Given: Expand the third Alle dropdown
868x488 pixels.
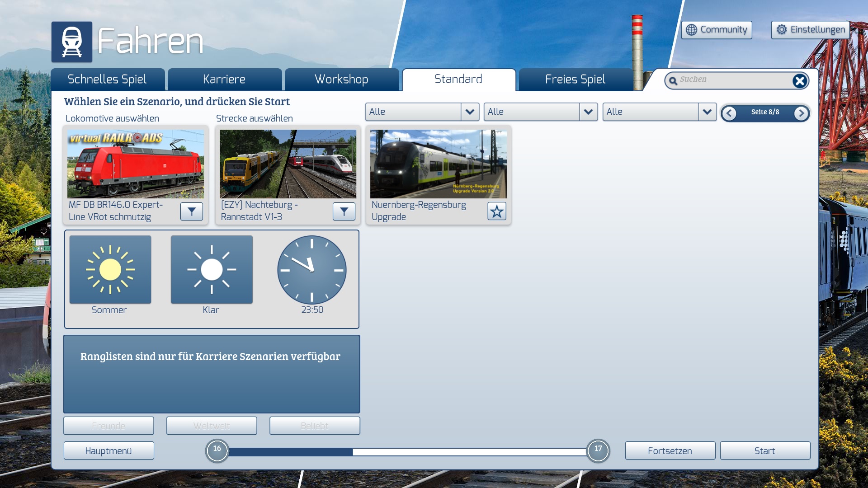Looking at the screenshot, I should pos(707,112).
